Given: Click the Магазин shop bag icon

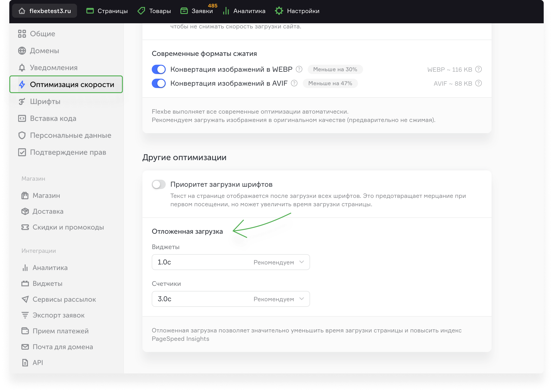Looking at the screenshot, I should 25,196.
